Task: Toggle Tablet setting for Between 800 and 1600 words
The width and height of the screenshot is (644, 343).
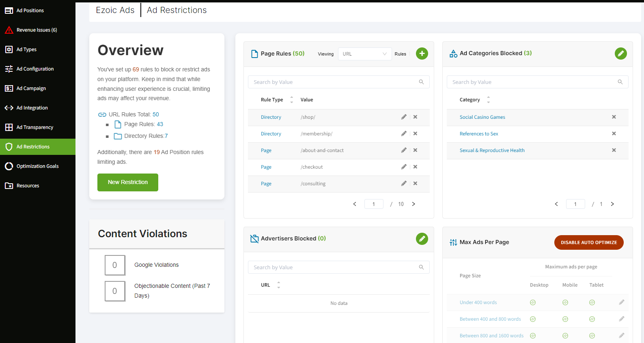Action: 592,336
